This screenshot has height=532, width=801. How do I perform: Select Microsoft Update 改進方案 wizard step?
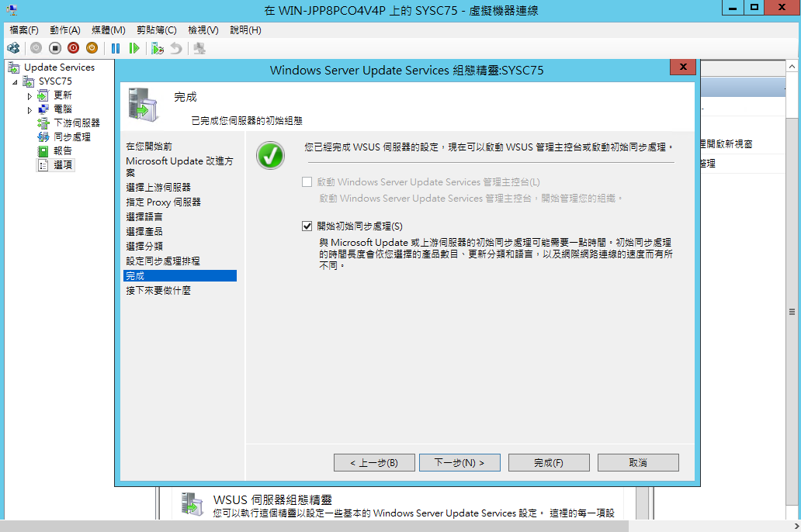point(180,167)
